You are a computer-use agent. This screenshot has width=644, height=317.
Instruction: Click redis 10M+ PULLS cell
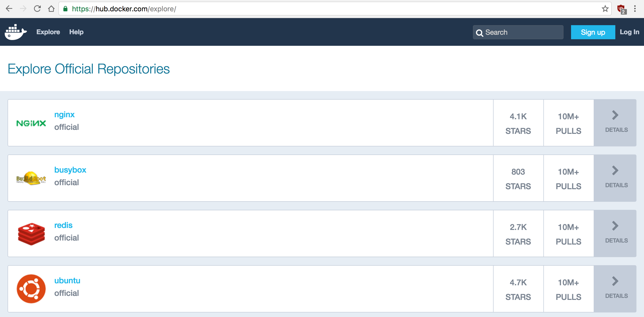coord(569,233)
